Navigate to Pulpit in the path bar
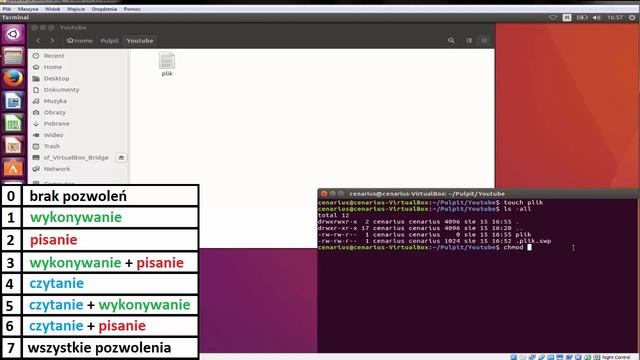Screen dimensions: 640x360 [109, 40]
